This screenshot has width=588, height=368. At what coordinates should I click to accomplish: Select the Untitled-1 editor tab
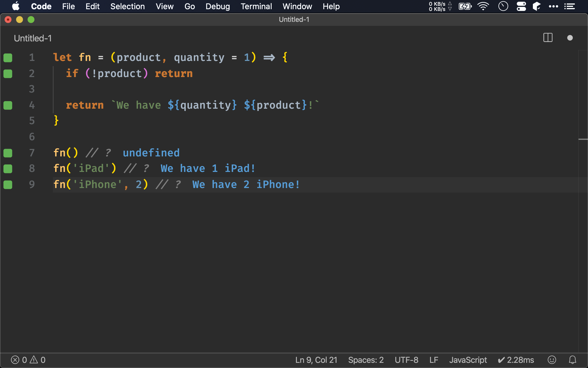point(33,38)
